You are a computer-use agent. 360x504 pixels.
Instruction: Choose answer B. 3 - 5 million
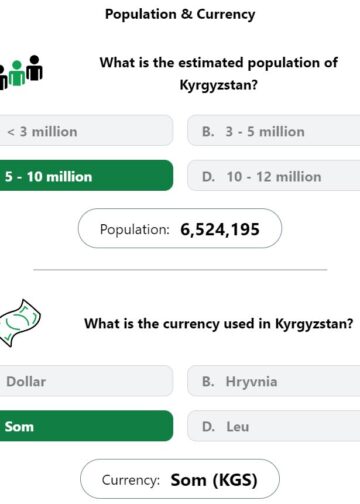(274, 131)
